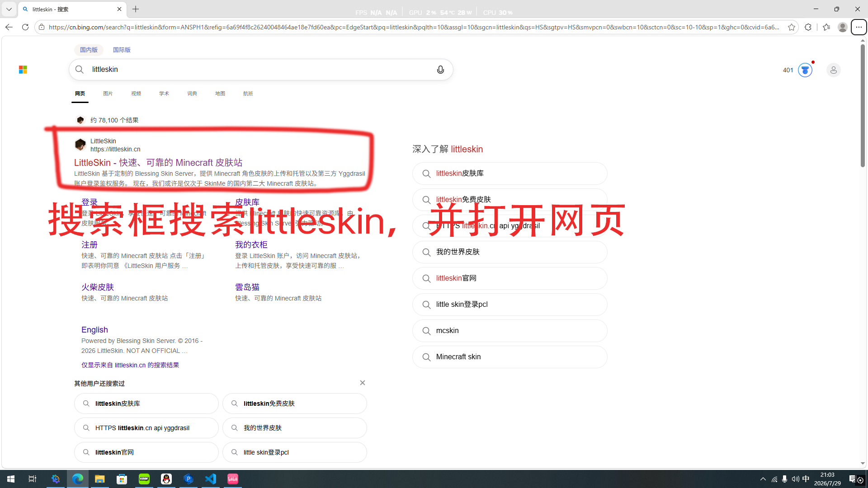Reload the Bing search page

click(x=25, y=27)
